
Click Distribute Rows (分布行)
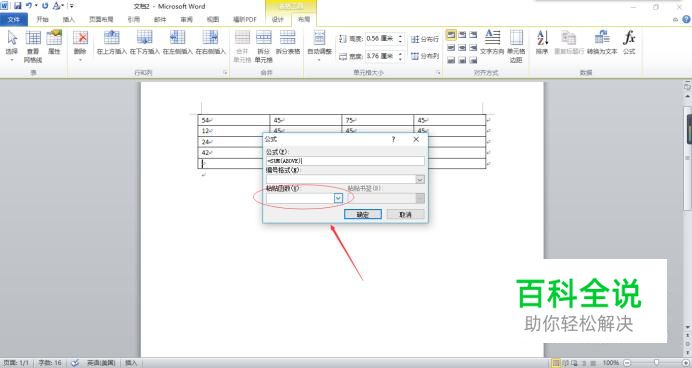coord(425,39)
